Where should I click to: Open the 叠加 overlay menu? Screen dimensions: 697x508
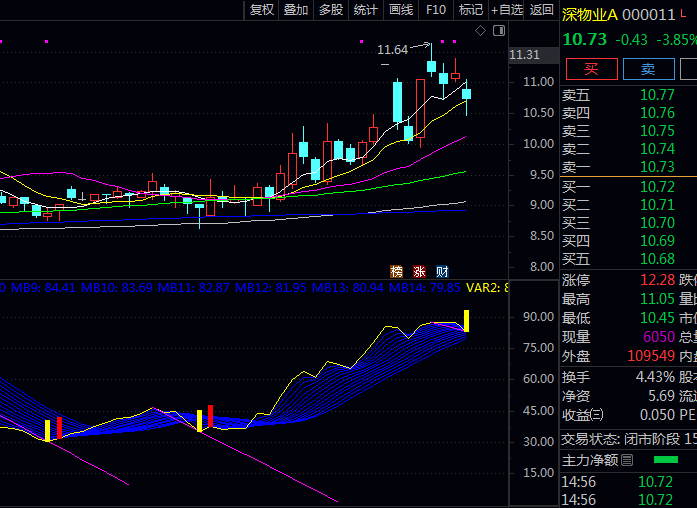296,10
